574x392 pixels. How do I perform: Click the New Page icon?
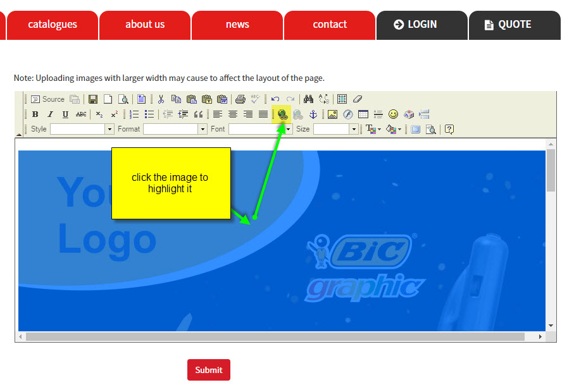click(108, 99)
